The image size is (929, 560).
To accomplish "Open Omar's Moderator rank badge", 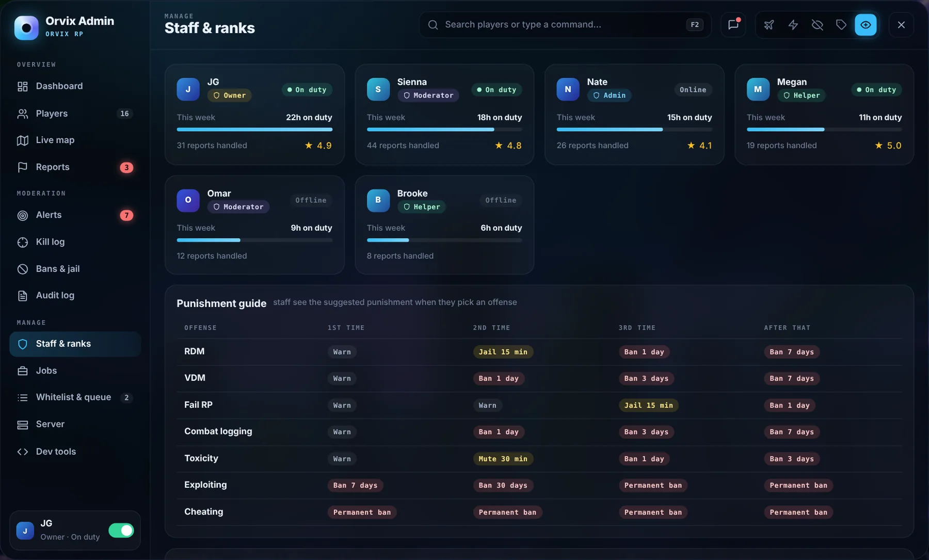I will click(238, 207).
